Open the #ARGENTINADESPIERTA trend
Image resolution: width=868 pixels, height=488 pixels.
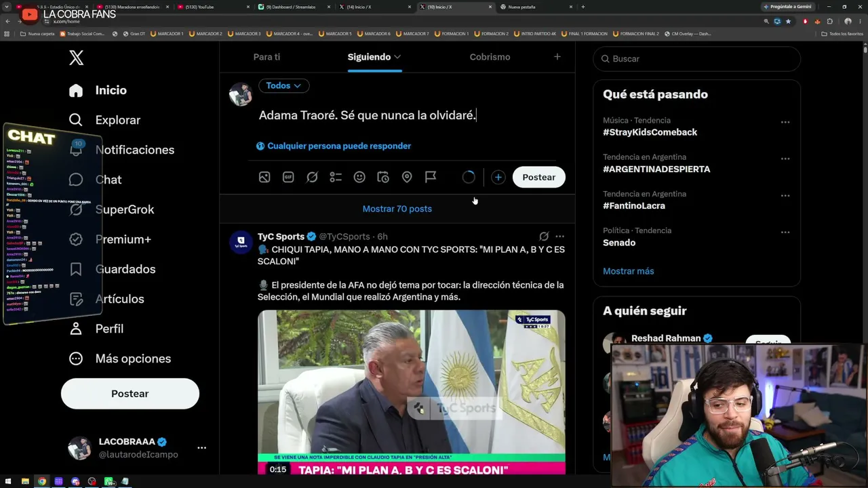coord(656,169)
